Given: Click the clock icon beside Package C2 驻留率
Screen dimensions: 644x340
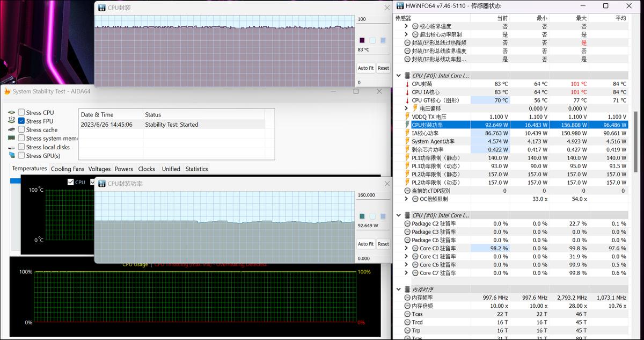Looking at the screenshot, I should coord(407,224).
